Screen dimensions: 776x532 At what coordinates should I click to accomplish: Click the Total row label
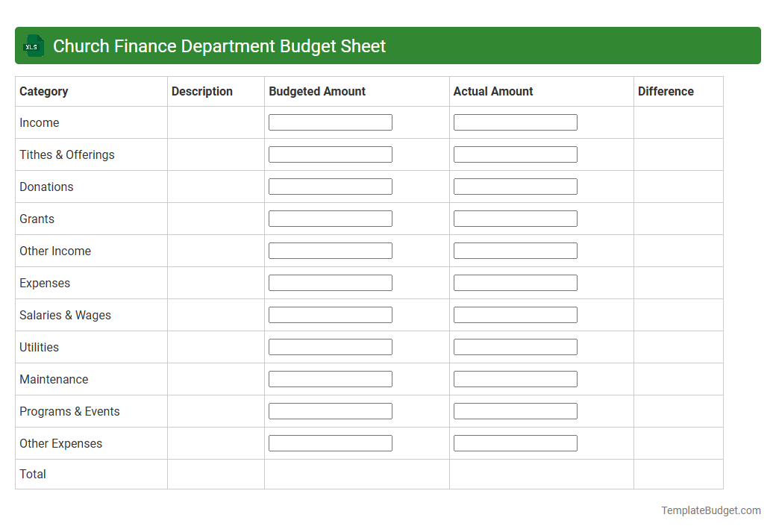pos(32,474)
